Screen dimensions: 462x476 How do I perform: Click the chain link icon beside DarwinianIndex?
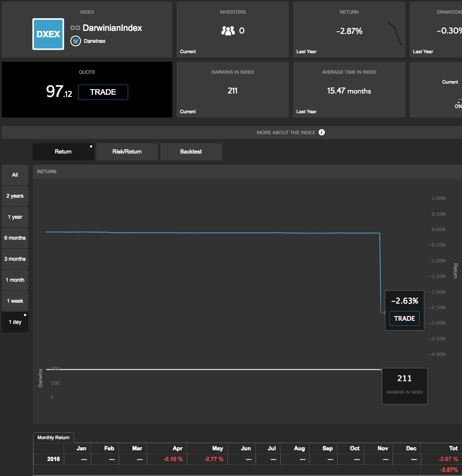75,28
